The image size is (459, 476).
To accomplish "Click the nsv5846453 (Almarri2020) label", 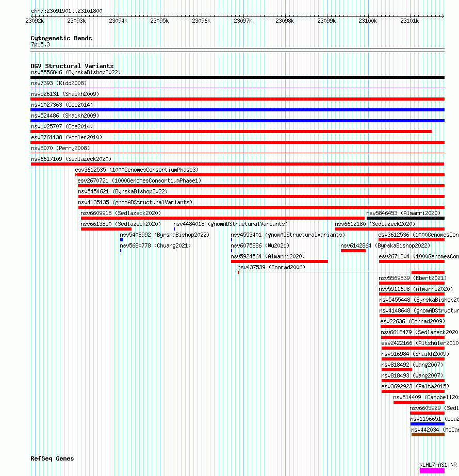I will tap(403, 213).
